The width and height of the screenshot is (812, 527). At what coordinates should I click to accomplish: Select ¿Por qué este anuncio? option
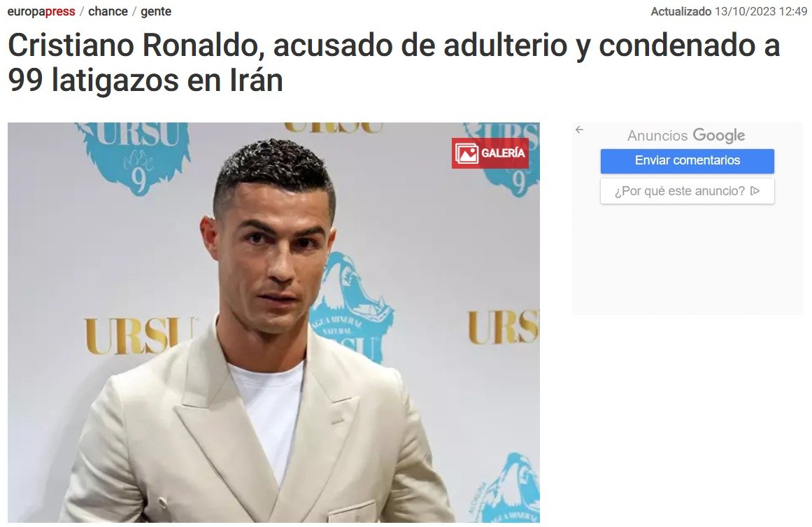pyautogui.click(x=688, y=191)
